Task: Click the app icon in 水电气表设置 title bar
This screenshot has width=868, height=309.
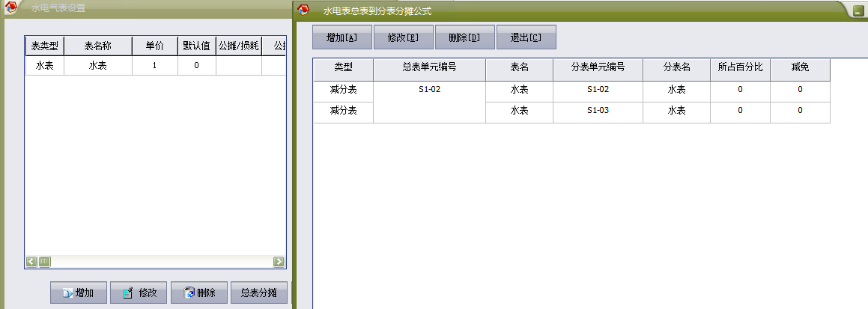Action: point(10,7)
